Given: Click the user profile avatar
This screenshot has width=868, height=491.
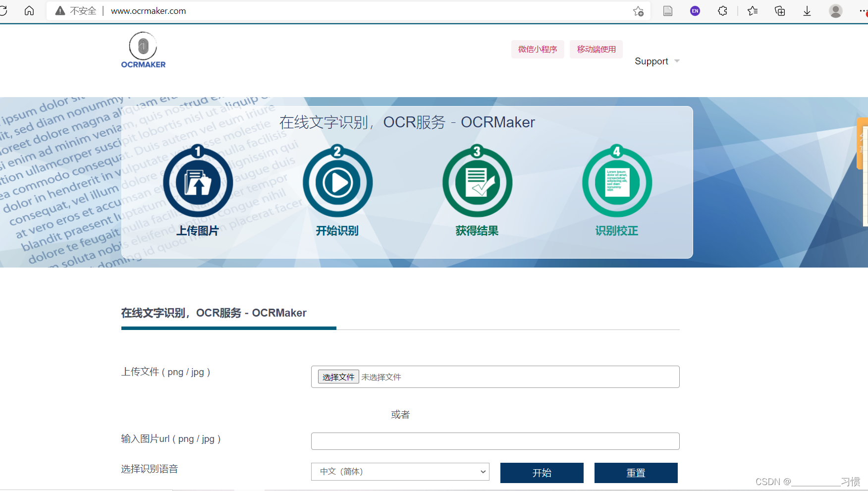Looking at the screenshot, I should (836, 11).
